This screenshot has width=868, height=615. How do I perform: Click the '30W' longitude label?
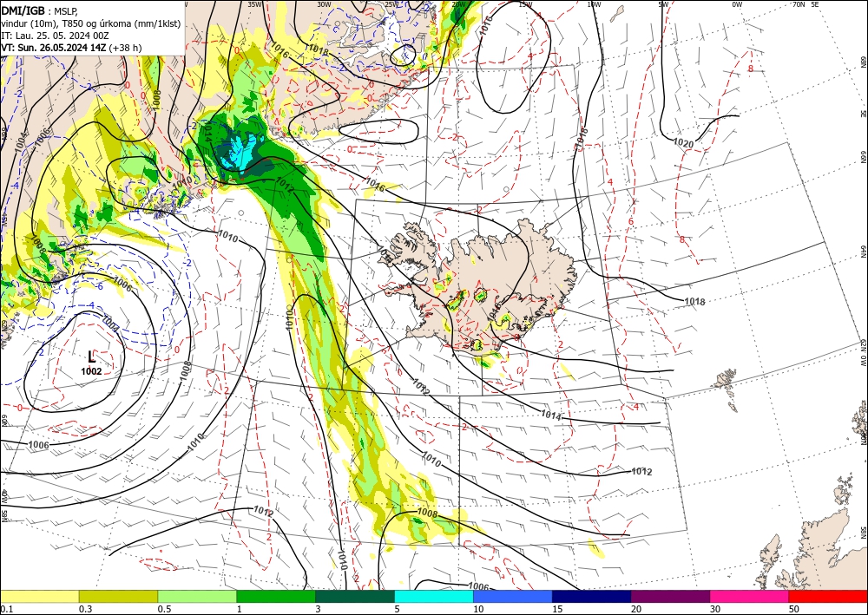point(324,4)
